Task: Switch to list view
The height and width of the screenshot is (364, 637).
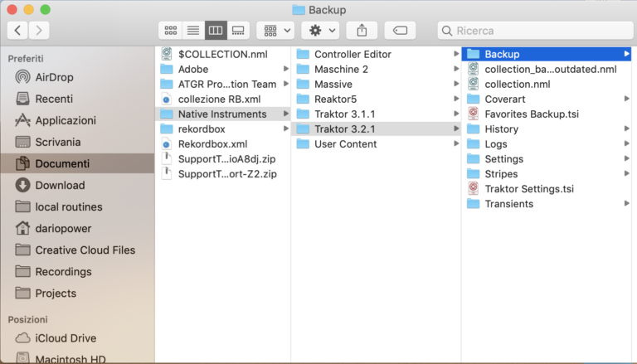Action: pyautogui.click(x=193, y=31)
